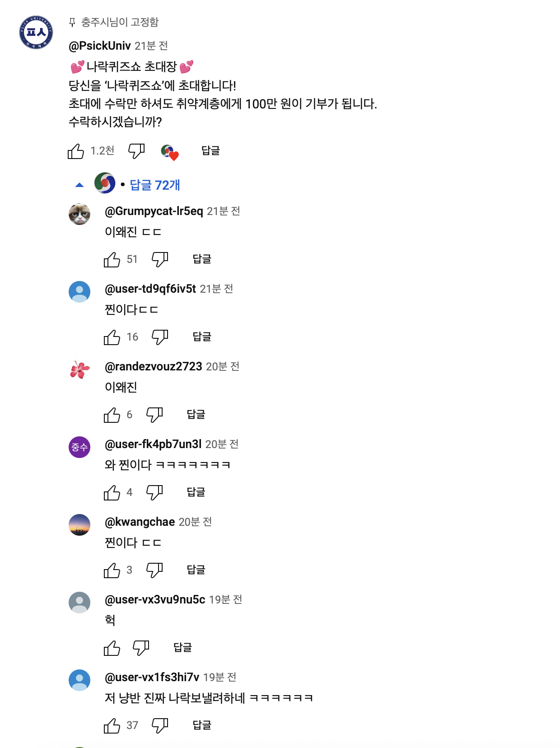Reply to the pinned comment via 답글
560x748 pixels.
(x=210, y=151)
